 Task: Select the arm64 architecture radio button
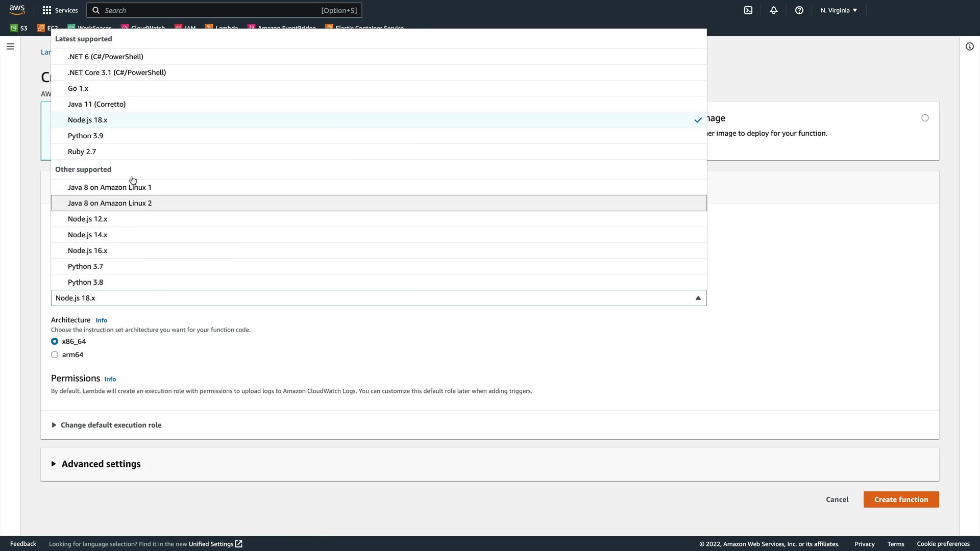click(55, 355)
